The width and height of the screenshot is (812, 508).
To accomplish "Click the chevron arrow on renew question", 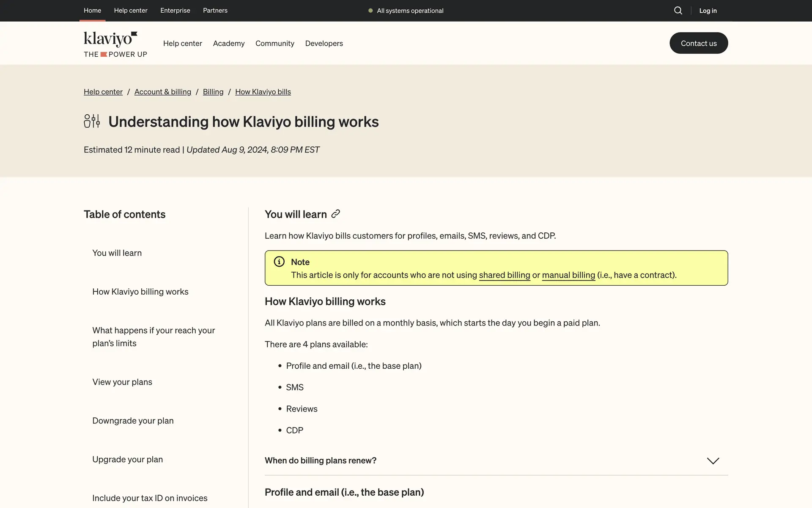I will coord(713,461).
